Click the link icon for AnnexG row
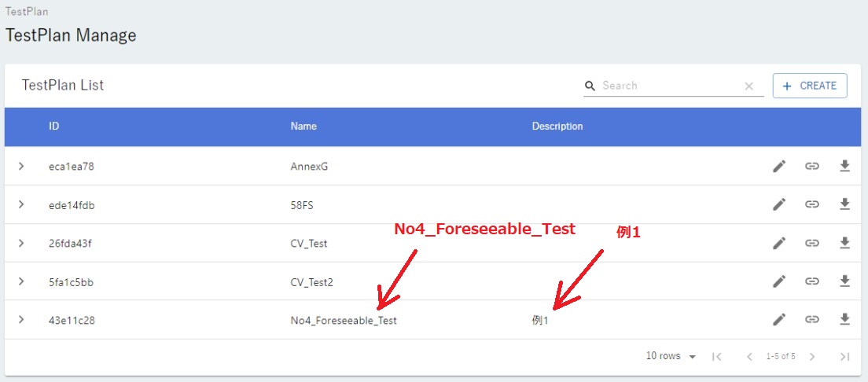The image size is (868, 382). pyautogui.click(x=812, y=166)
